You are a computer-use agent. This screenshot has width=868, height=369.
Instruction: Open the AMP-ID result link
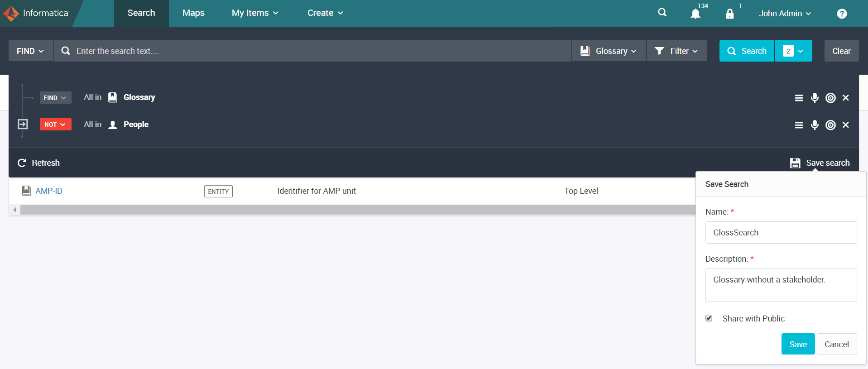coord(49,191)
